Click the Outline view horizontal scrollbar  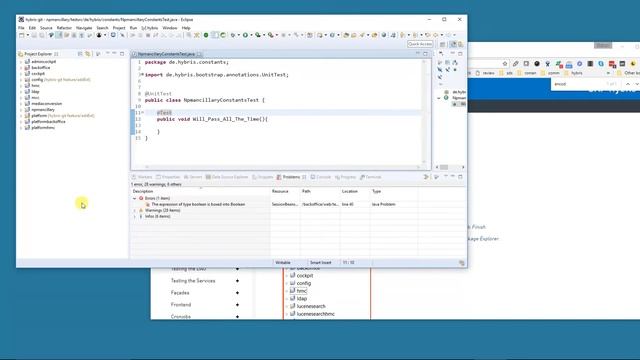[450, 167]
